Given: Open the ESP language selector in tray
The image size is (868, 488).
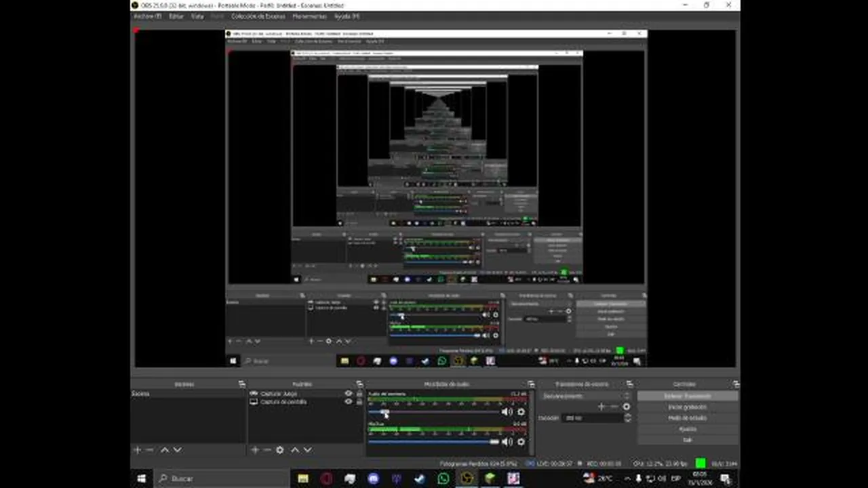Looking at the screenshot, I should point(675,479).
